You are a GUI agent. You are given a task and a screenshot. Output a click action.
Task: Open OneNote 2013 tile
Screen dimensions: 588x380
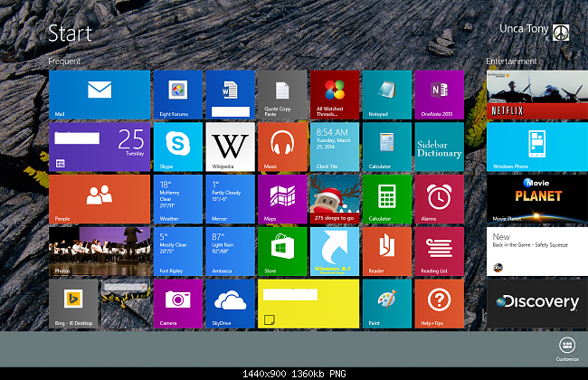click(x=440, y=95)
